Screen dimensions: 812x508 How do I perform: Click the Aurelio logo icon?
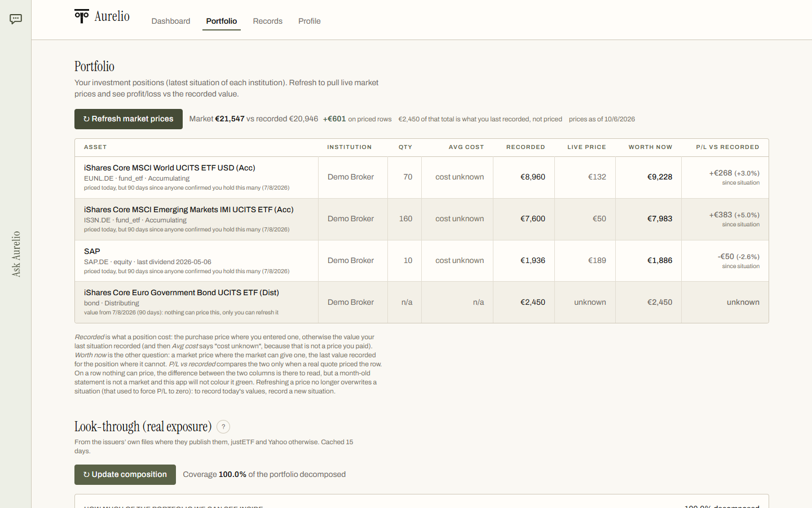(82, 16)
